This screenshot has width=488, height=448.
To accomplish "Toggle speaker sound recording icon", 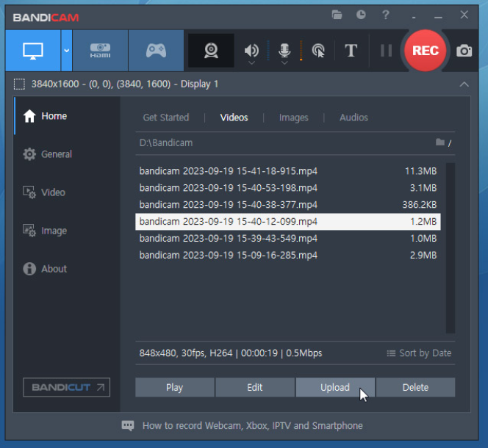I will pos(251,50).
